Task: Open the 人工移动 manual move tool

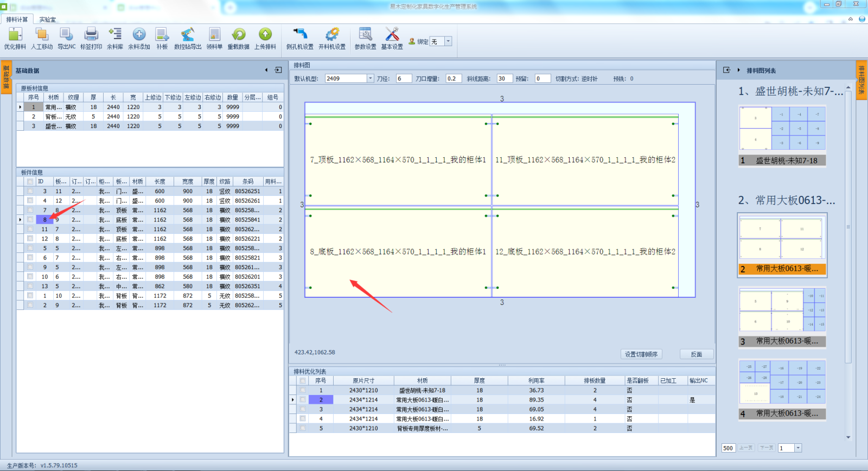Action: 42,39
